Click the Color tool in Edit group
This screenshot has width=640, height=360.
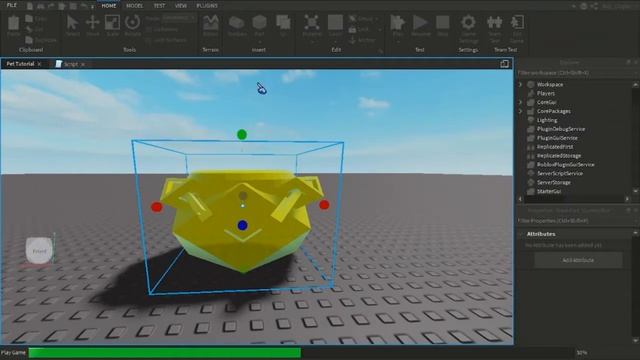(x=336, y=22)
